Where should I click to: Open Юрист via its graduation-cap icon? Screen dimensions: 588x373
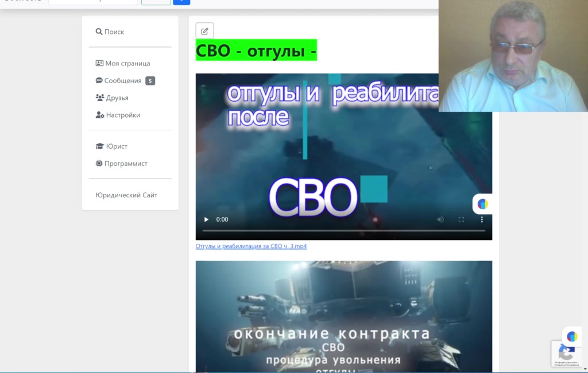(x=100, y=146)
